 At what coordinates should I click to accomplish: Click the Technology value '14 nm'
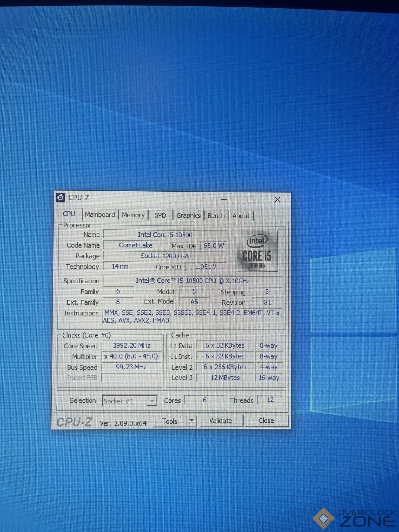pos(120,266)
